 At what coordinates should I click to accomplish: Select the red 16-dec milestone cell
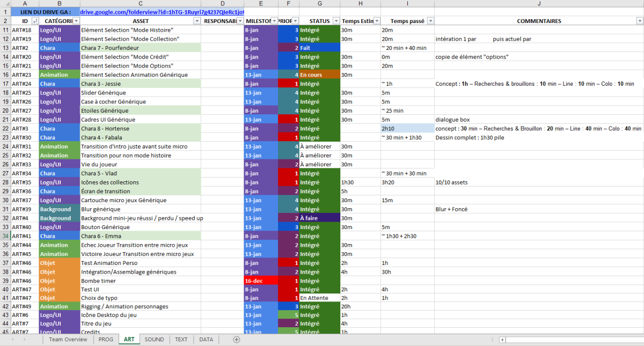point(261,281)
